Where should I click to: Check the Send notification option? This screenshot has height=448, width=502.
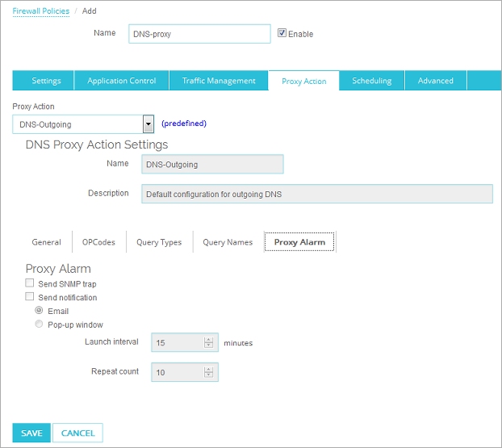tap(30, 297)
